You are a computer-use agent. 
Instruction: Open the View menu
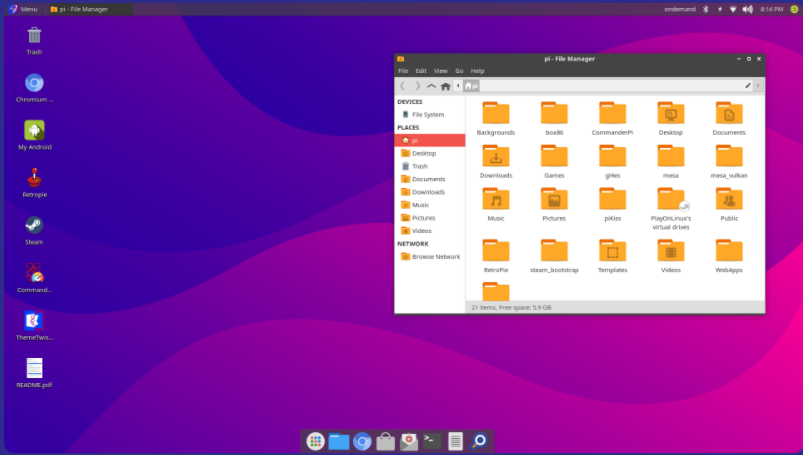tap(440, 71)
